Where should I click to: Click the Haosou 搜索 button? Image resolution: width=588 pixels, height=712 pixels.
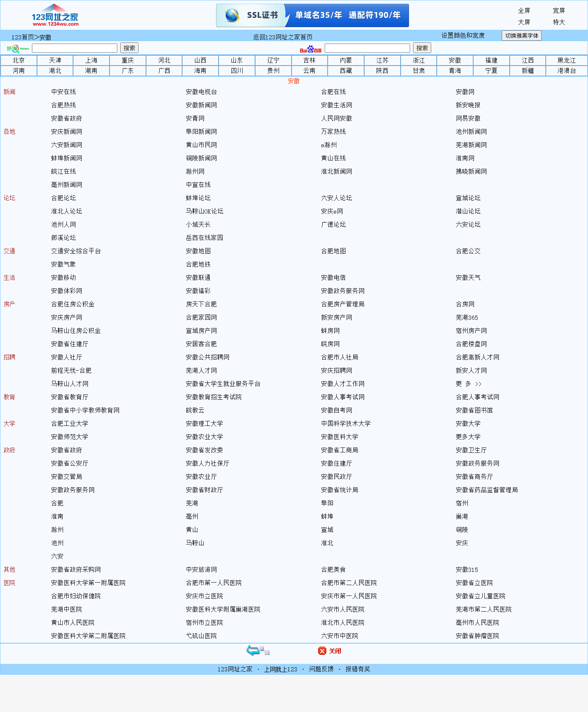click(x=129, y=48)
